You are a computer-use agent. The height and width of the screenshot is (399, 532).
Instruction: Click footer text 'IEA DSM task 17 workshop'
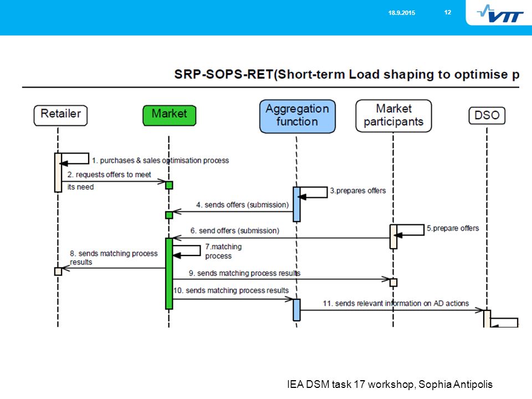tap(351, 385)
